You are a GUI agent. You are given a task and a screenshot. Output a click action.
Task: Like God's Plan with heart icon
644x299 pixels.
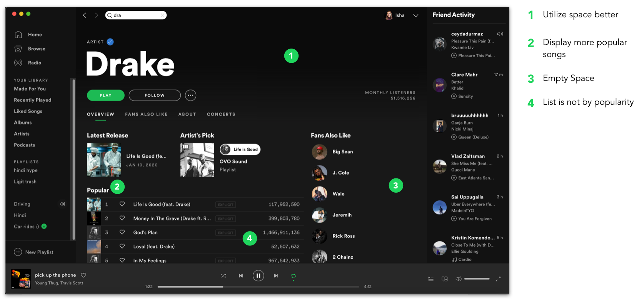tap(122, 232)
